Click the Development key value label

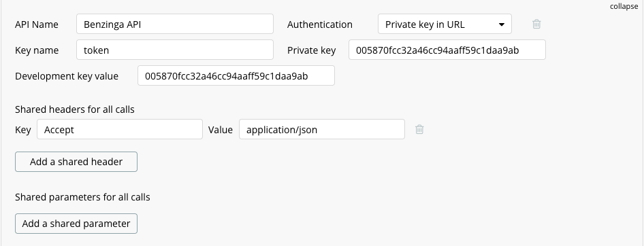tap(67, 76)
